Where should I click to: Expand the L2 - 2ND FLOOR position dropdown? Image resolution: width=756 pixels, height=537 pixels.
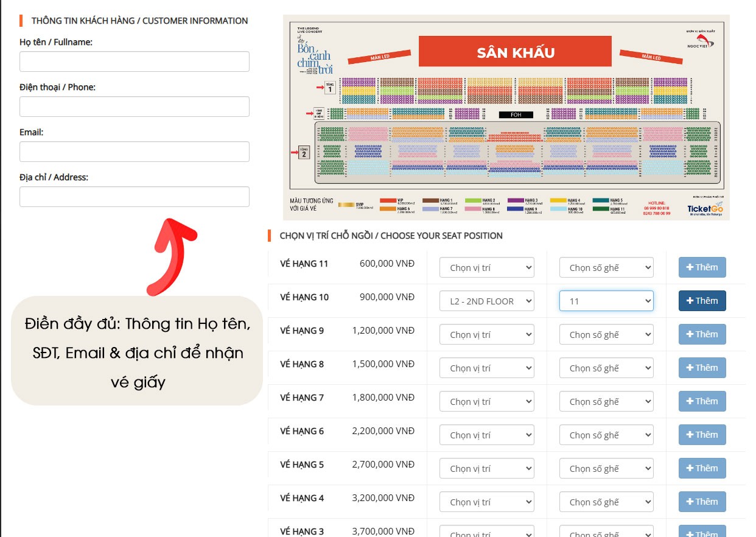[486, 301]
